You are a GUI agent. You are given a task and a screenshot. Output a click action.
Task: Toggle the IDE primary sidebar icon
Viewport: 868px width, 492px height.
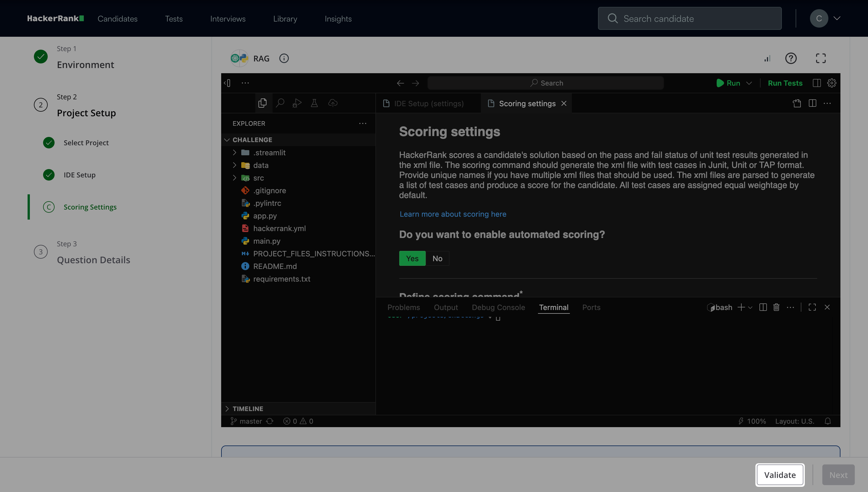227,83
